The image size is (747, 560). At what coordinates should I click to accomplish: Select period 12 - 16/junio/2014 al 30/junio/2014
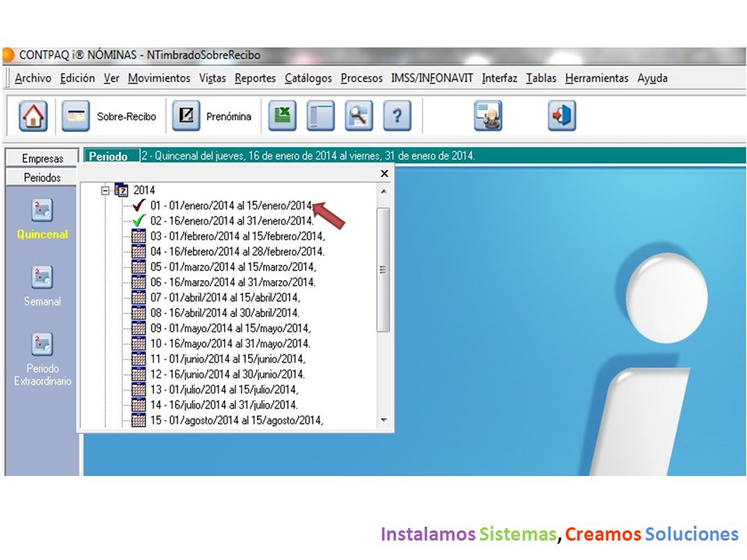[227, 374]
